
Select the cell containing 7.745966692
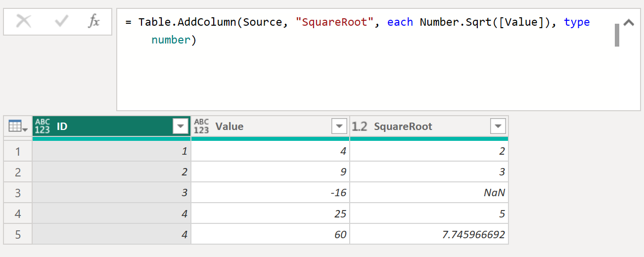tap(428, 234)
